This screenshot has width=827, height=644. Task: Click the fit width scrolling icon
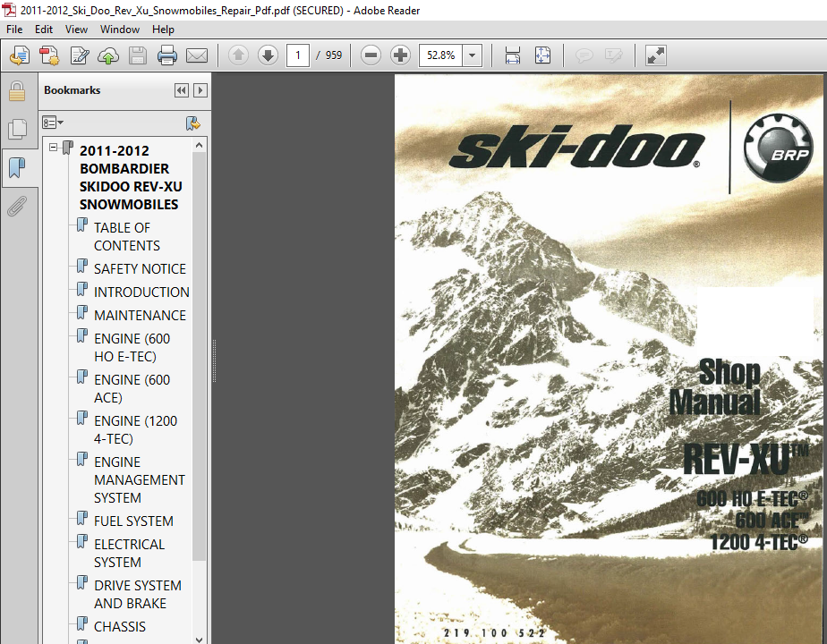coord(513,55)
